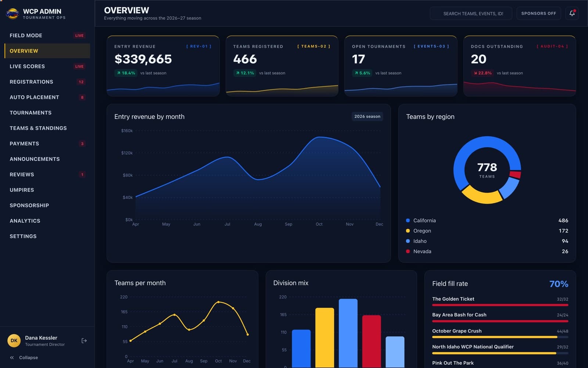Click North Idaho WCP National Qualifier
This screenshot has height=368, width=588.
(x=473, y=347)
